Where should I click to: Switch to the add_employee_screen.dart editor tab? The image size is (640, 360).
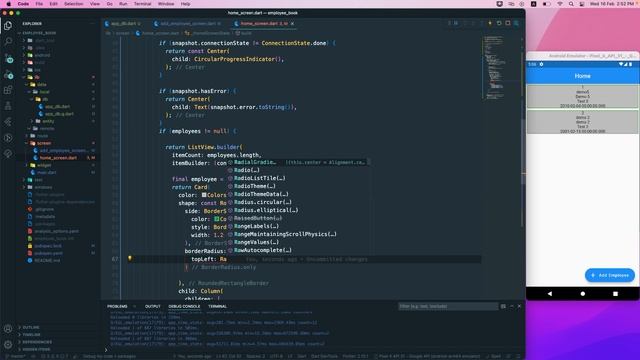[188, 24]
